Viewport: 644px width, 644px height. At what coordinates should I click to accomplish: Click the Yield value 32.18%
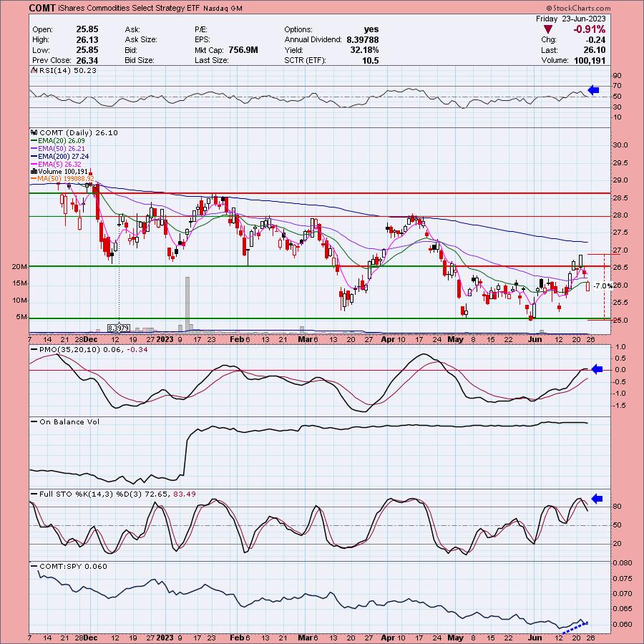365,50
